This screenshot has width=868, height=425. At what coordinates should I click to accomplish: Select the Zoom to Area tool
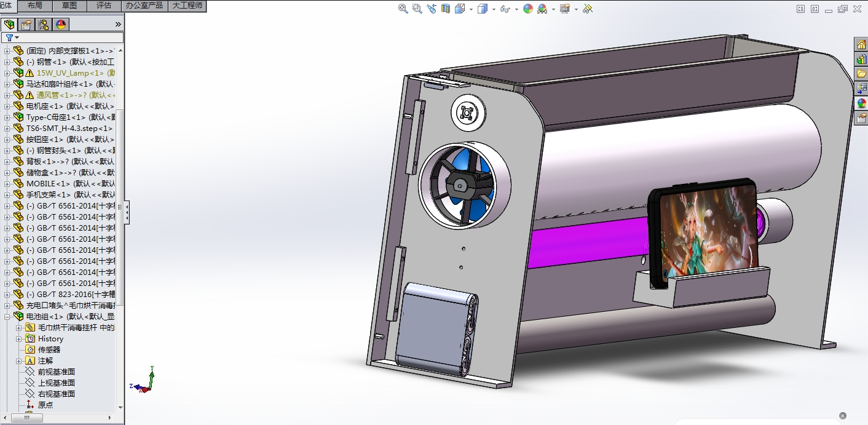[x=417, y=9]
